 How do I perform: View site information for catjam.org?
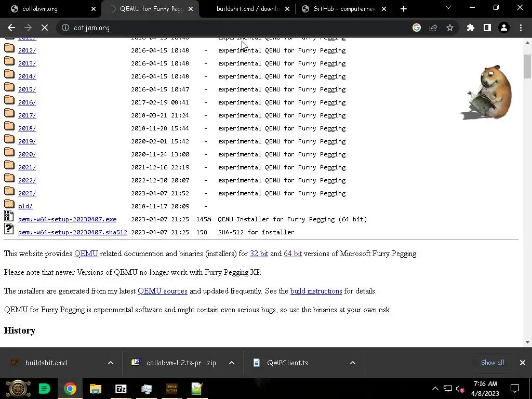click(x=65, y=28)
